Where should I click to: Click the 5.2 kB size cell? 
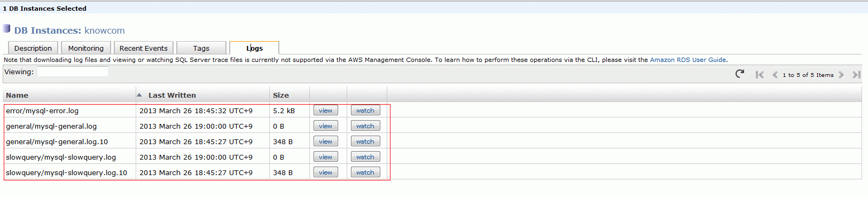coord(290,111)
